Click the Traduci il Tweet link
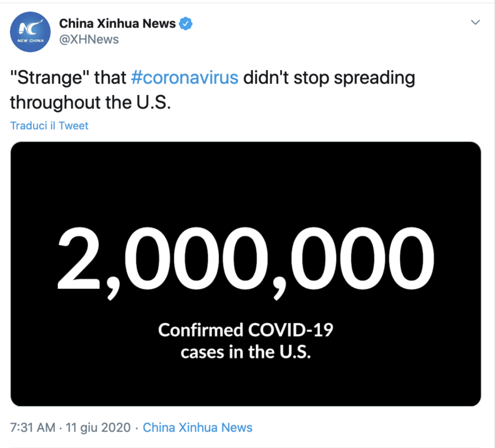 [49, 125]
